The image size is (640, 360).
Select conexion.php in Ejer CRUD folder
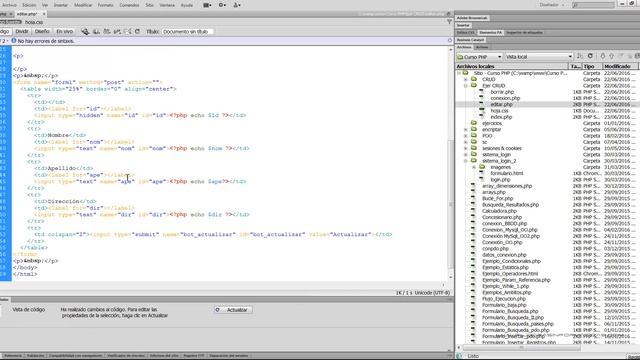pyautogui.click(x=505, y=98)
